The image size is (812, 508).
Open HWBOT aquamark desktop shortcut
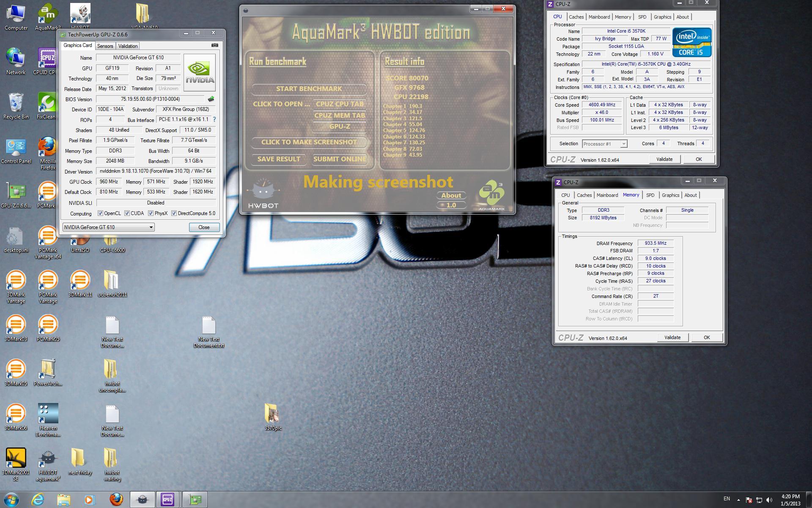coord(48,464)
